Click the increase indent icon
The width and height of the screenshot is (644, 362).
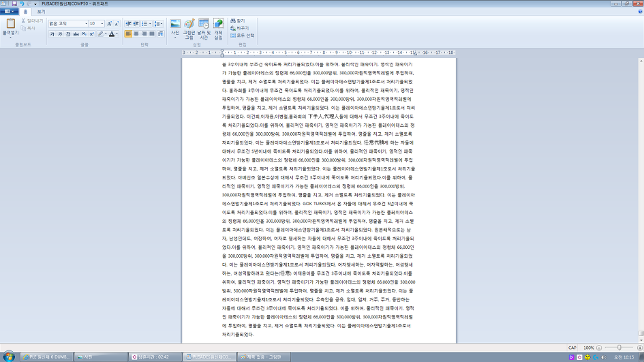[136, 23]
